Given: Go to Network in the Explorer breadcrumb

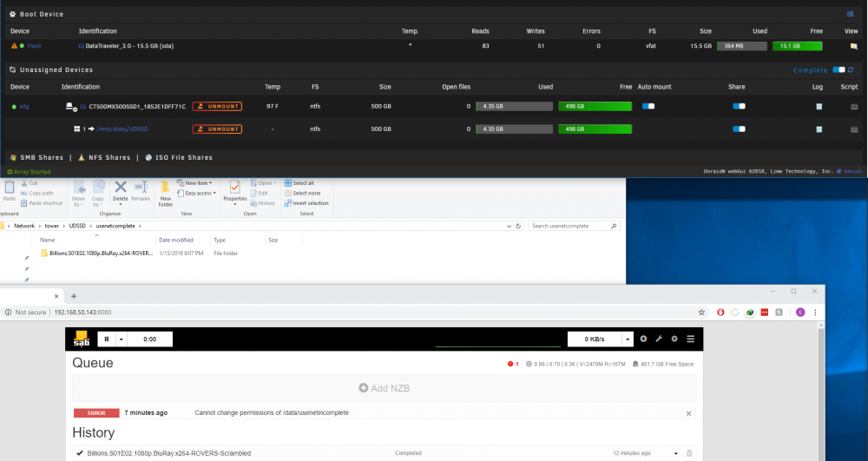Looking at the screenshot, I should pos(24,226).
